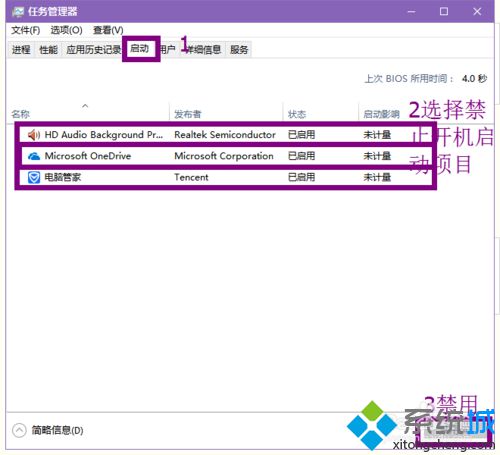Select the HD Audio Background Pr... row
The image size is (500, 455).
pyautogui.click(x=226, y=135)
